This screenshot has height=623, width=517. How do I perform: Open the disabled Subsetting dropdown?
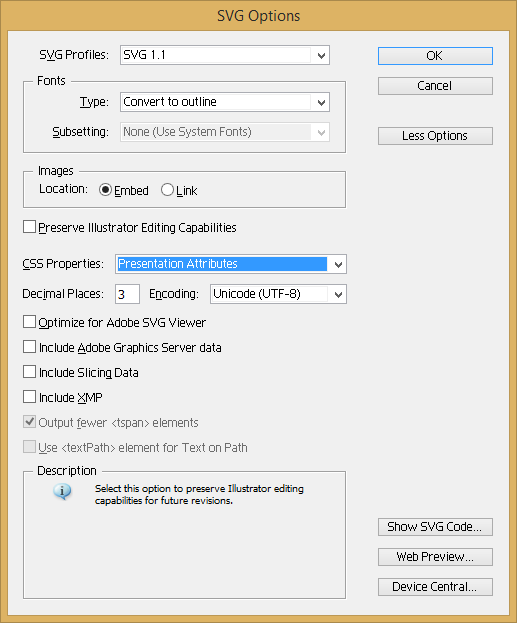(225, 132)
